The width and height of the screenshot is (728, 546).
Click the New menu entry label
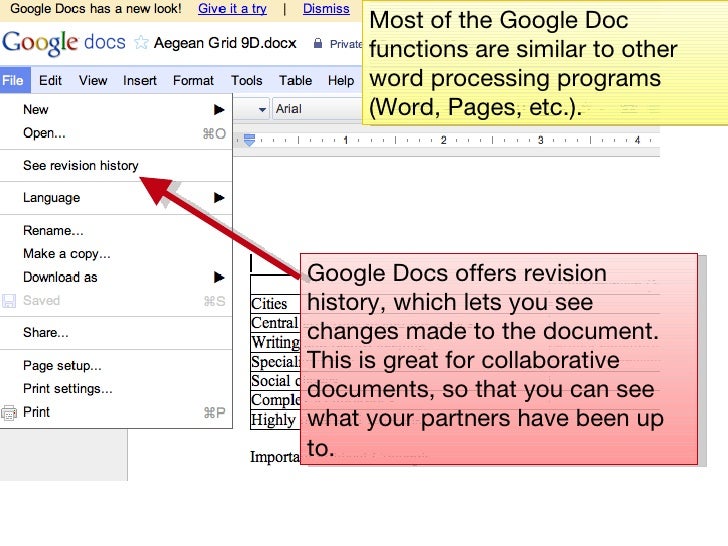pos(36,110)
